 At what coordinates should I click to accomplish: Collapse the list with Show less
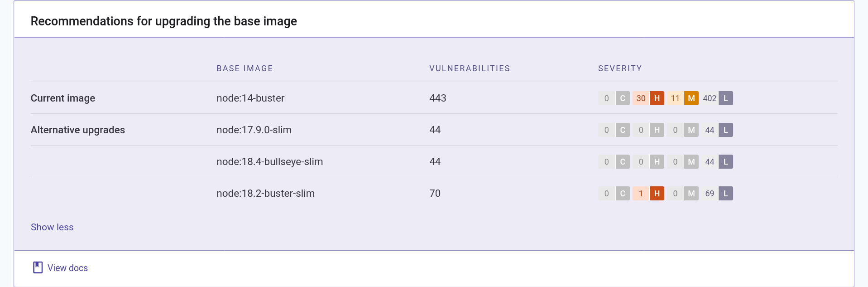coord(52,227)
